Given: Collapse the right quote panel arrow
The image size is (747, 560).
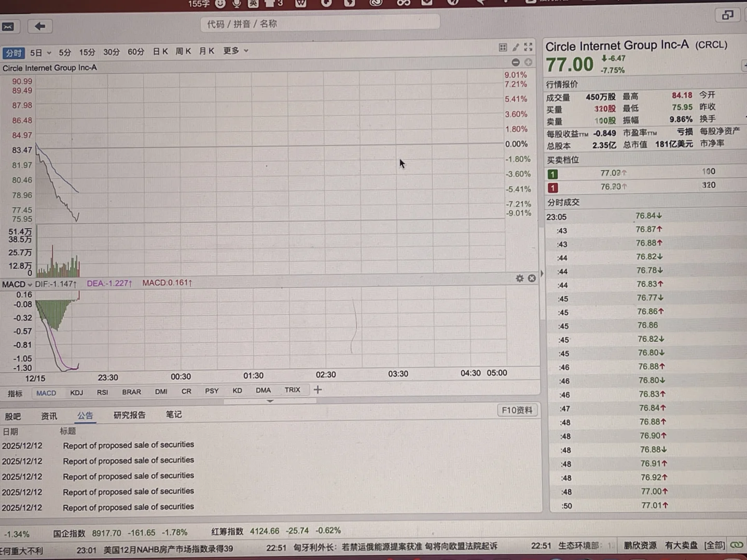Looking at the screenshot, I should [x=542, y=273].
